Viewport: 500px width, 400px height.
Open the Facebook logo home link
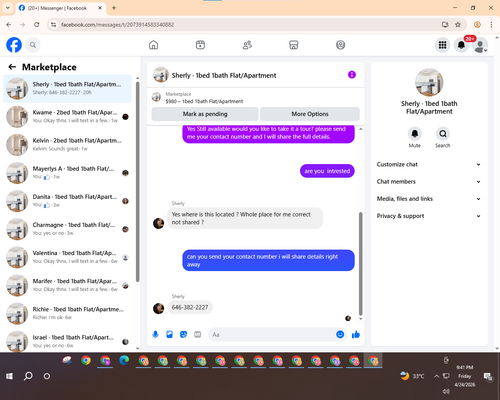[14, 45]
